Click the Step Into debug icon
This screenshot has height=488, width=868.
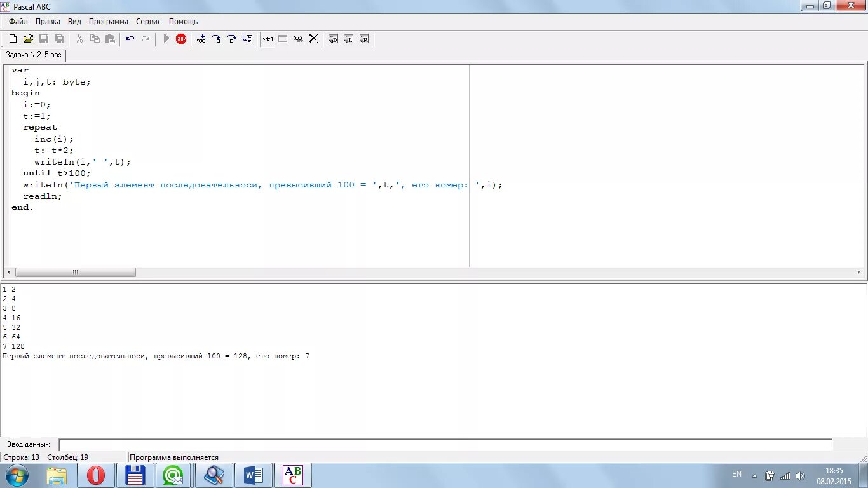click(217, 39)
